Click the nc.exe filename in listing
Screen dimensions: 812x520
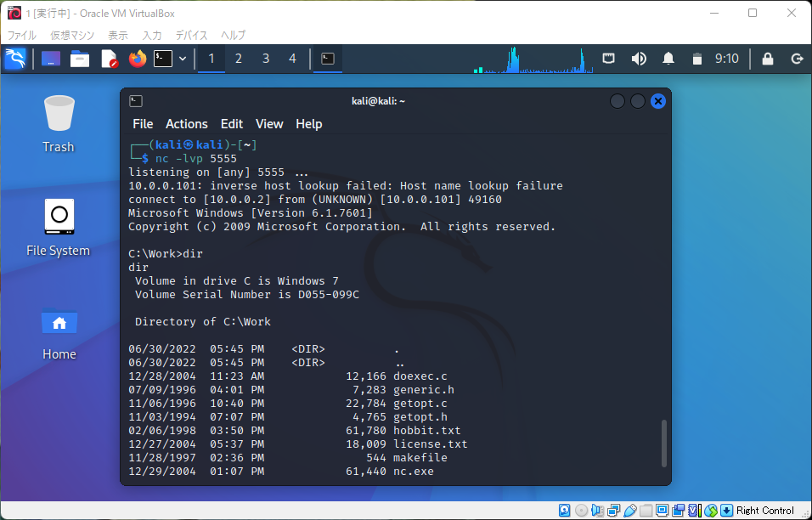[x=414, y=472]
